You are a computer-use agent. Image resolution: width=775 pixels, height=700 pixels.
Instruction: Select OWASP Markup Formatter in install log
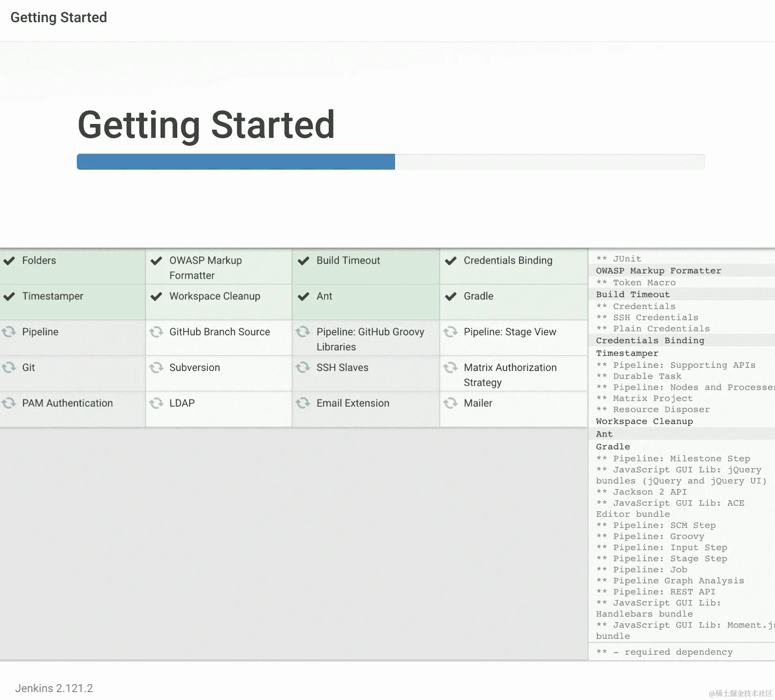coord(658,271)
